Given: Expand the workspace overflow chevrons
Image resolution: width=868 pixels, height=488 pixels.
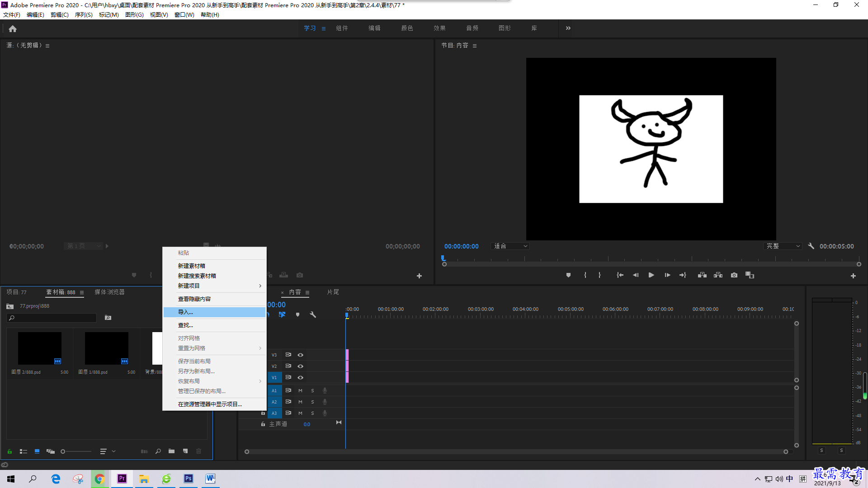Looking at the screenshot, I should (x=568, y=28).
